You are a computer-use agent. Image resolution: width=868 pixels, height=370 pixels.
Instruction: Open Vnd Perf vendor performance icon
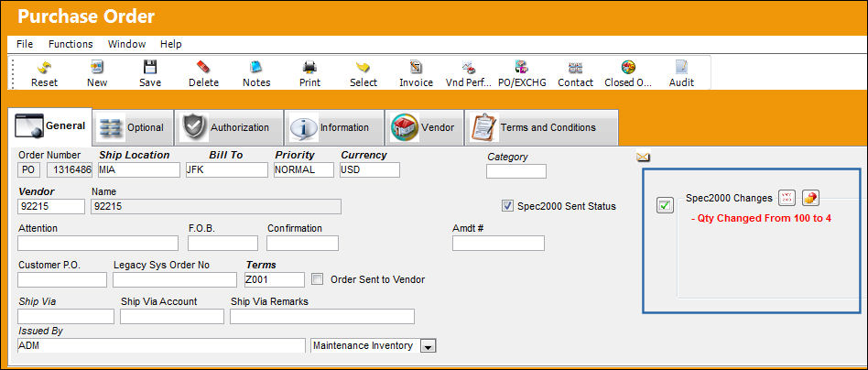pyautogui.click(x=468, y=68)
